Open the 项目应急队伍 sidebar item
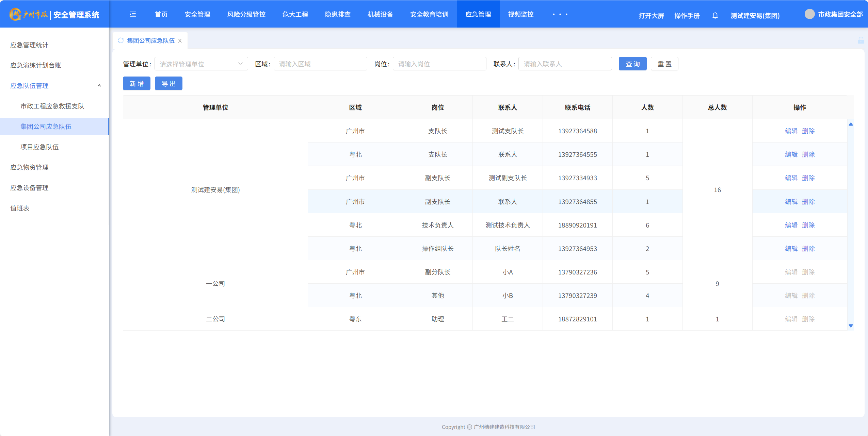This screenshot has height=436, width=868. tap(39, 147)
